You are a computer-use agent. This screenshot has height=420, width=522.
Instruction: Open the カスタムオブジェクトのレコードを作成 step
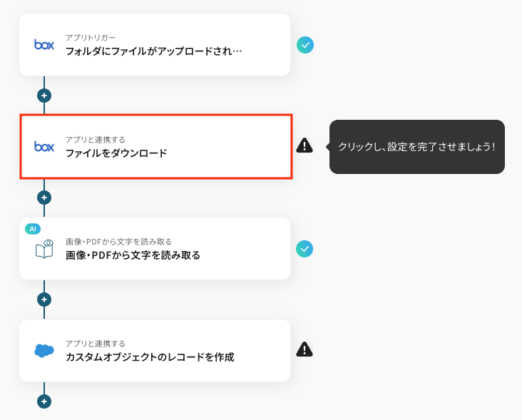coord(149,357)
